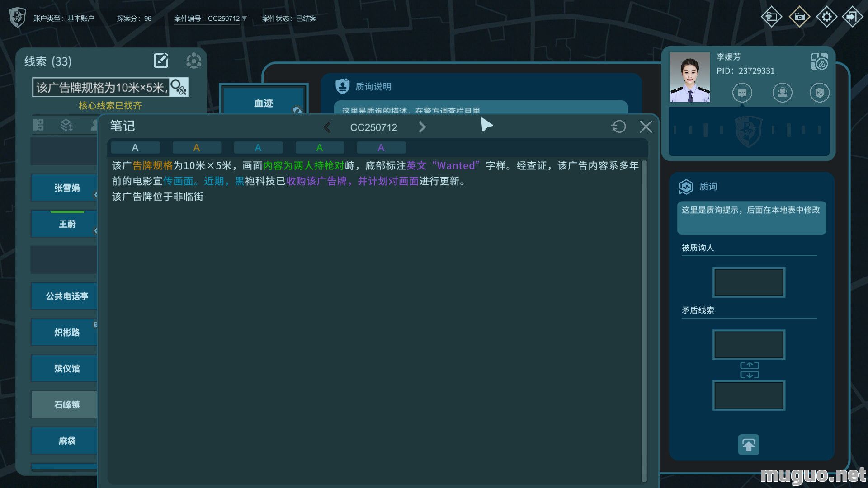Click 李媛芳 officer portrait thumbnail
The height and width of the screenshot is (488, 868).
point(689,77)
